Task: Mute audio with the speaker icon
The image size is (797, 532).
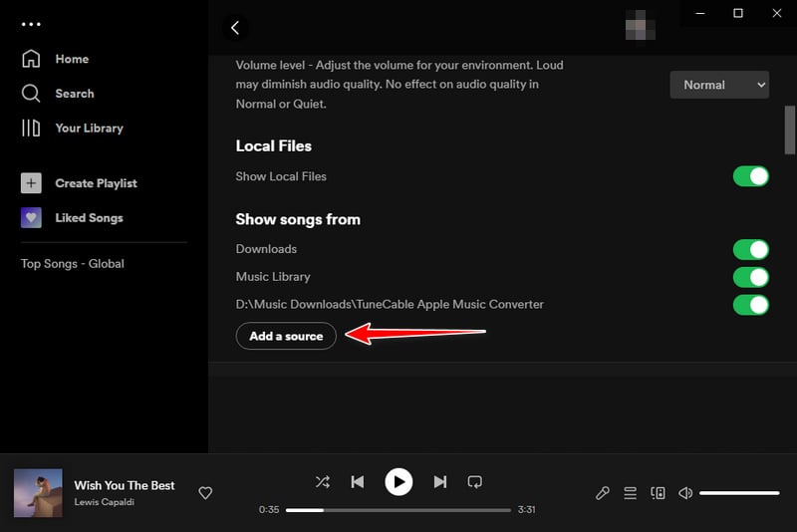Action: (x=685, y=493)
